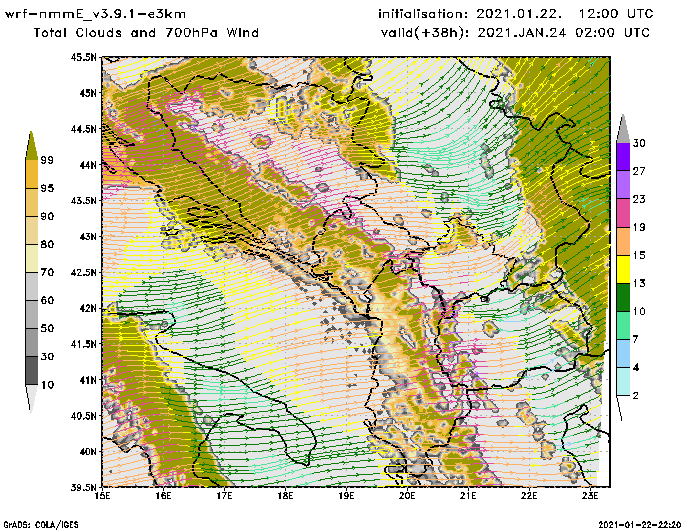
Task: Click the 16E longitude axis label
Action: coord(163,496)
